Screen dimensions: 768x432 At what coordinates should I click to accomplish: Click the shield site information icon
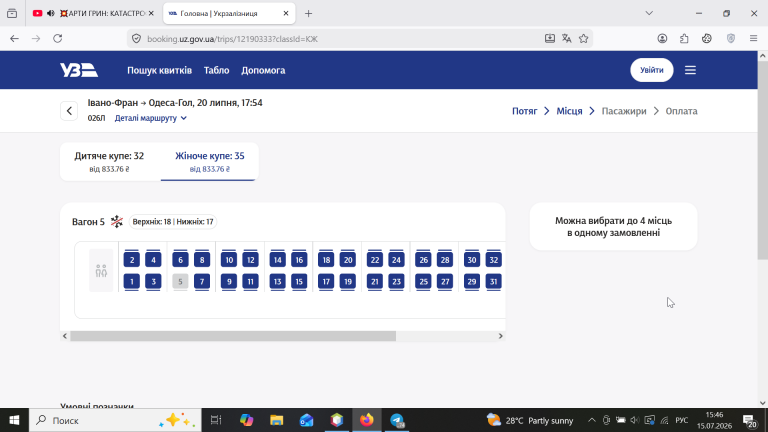click(137, 39)
